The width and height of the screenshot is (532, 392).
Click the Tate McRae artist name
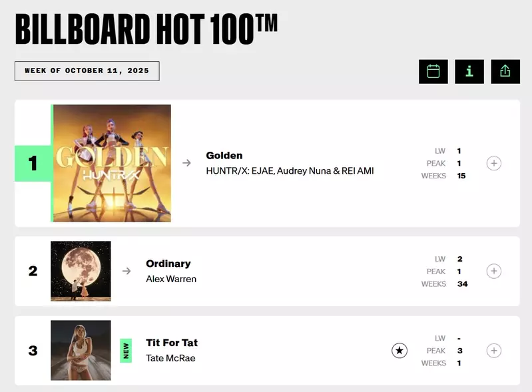coord(170,358)
